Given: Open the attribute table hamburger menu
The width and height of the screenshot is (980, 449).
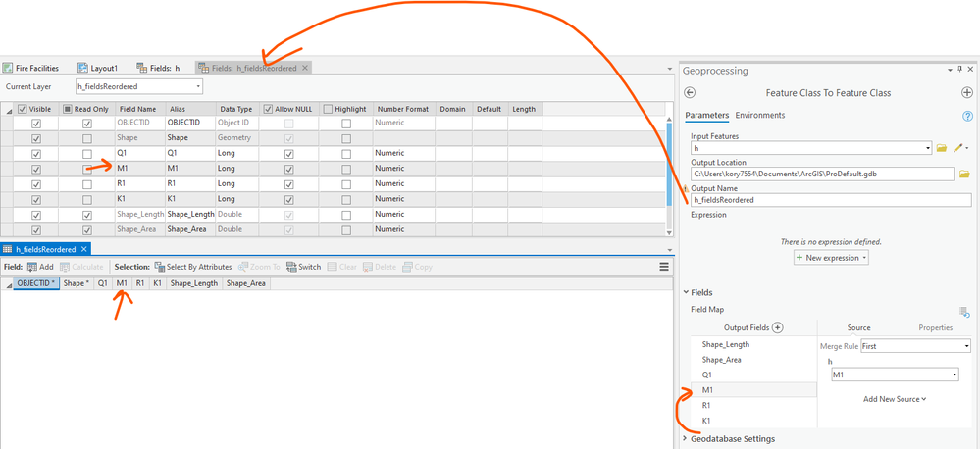Looking at the screenshot, I should coord(664,267).
